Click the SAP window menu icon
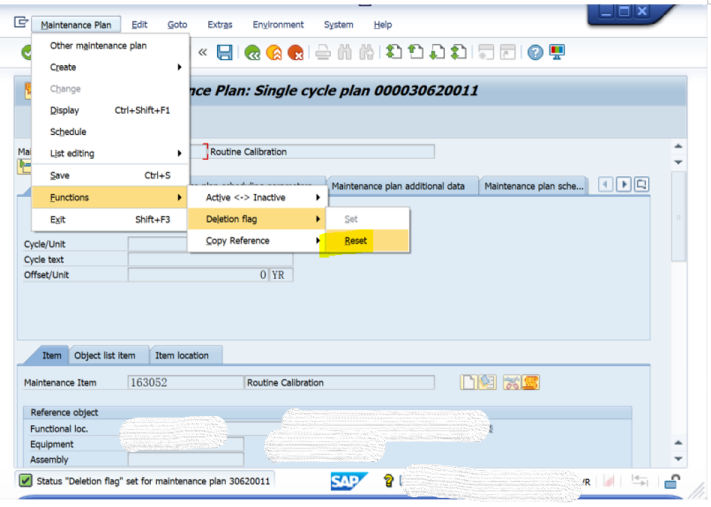The height and width of the screenshot is (507, 711). pyautogui.click(x=21, y=22)
